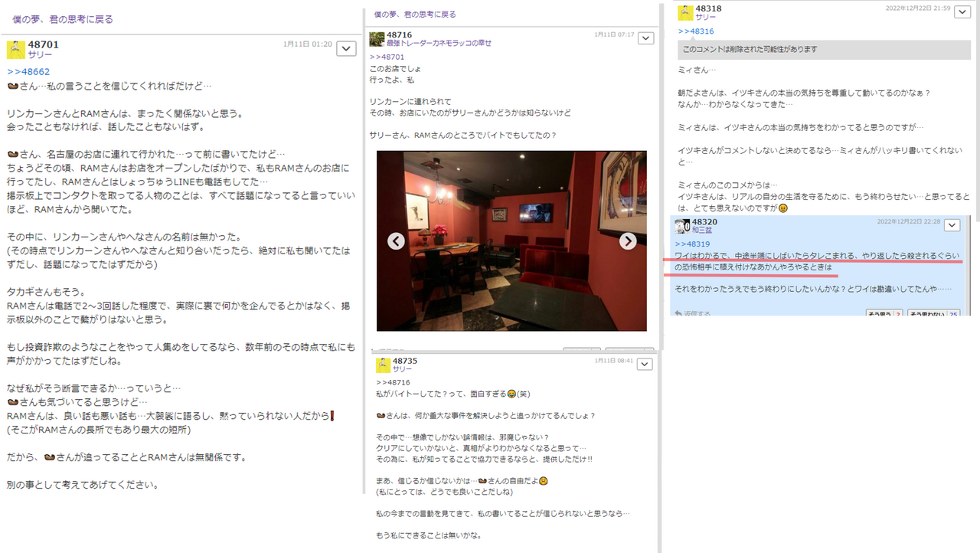Open the avatar of post 48735
980x553 pixels.
click(x=383, y=365)
